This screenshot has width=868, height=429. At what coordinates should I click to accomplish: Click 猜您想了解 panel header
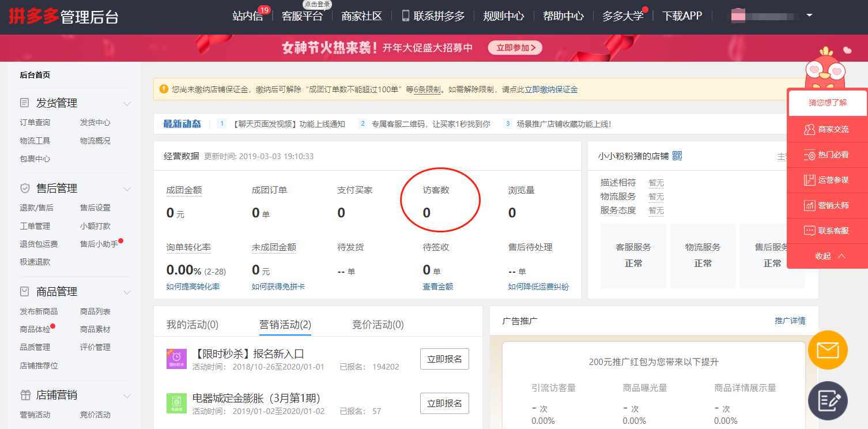pyautogui.click(x=828, y=103)
